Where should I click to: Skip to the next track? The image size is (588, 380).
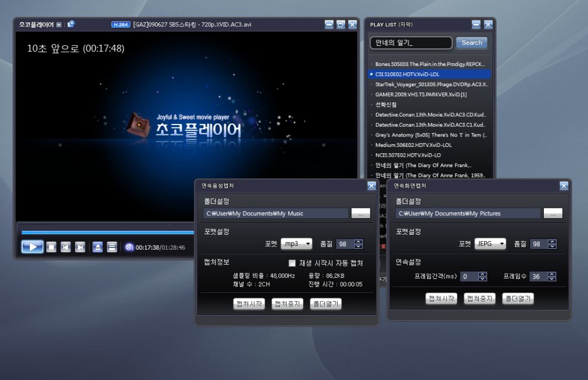(80, 247)
